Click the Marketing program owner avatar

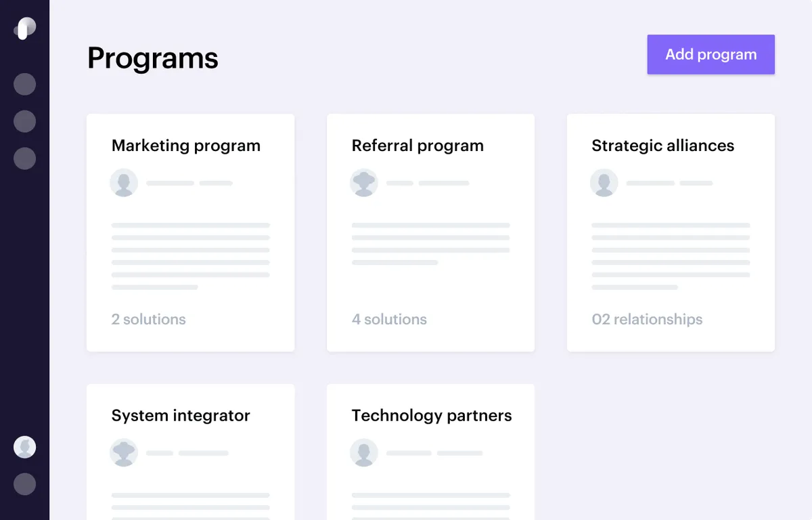tap(124, 183)
